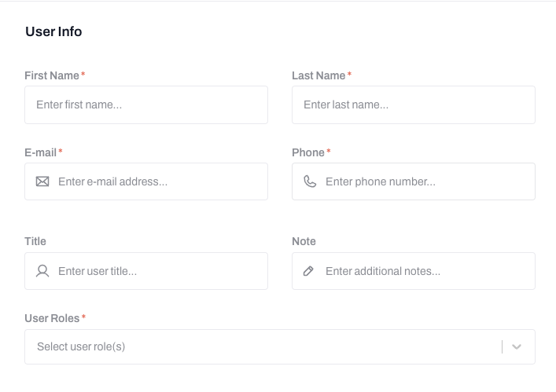This screenshot has height=392, width=556.
Task: Click the Phone field label
Action: (x=308, y=152)
